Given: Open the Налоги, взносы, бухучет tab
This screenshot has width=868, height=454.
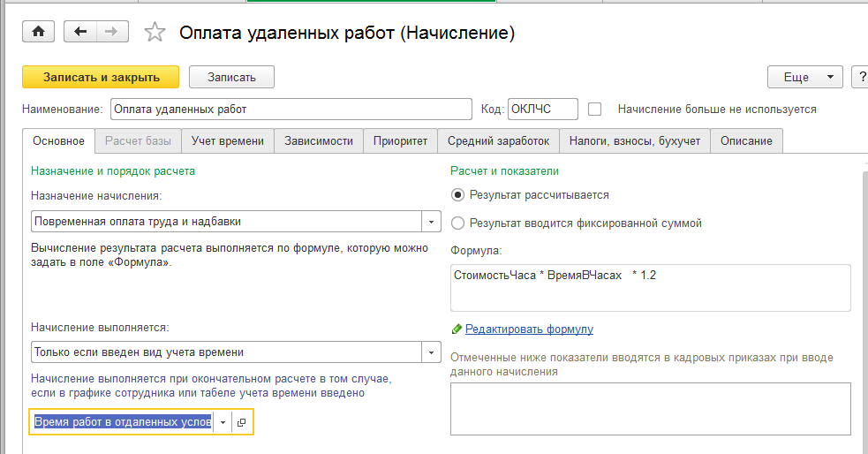Looking at the screenshot, I should 634,140.
